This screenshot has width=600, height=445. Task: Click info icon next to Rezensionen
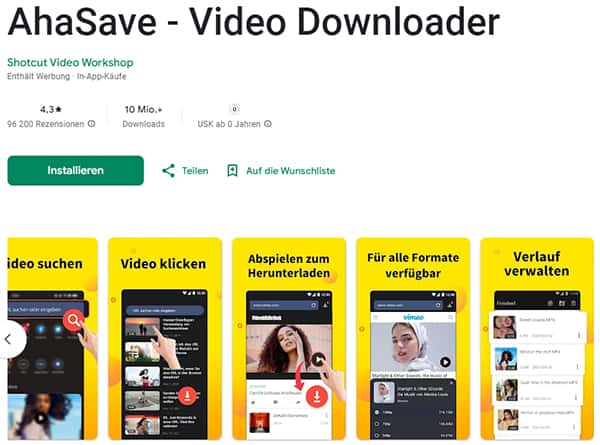pyautogui.click(x=91, y=124)
